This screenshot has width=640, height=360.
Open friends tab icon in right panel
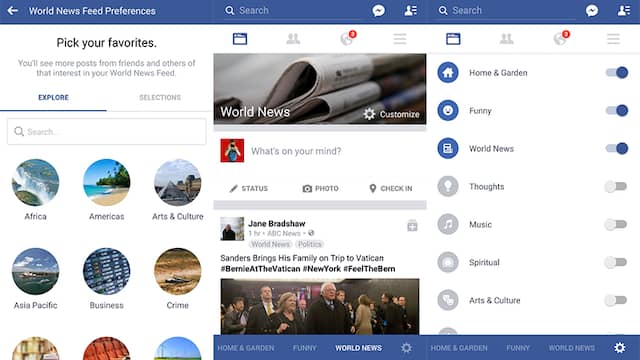coord(507,39)
